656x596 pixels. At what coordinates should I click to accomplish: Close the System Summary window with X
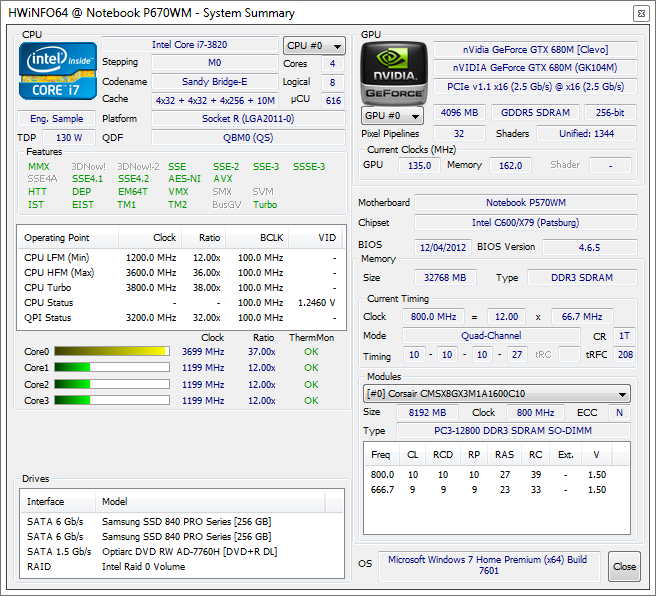[x=641, y=14]
